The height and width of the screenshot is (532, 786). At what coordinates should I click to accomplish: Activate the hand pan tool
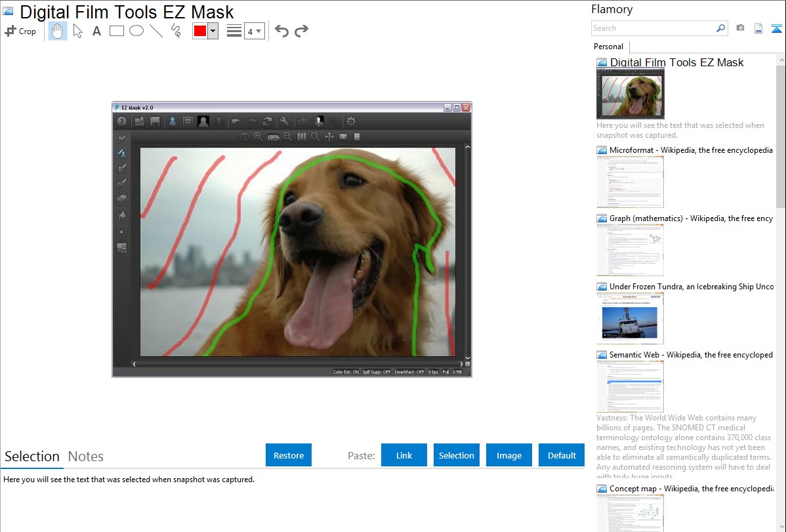click(x=57, y=31)
